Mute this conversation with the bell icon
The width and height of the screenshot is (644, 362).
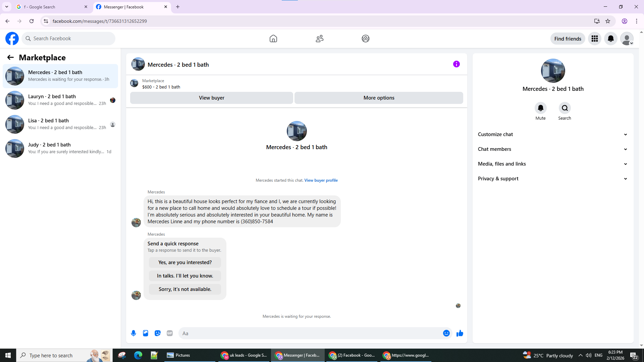coord(541,108)
